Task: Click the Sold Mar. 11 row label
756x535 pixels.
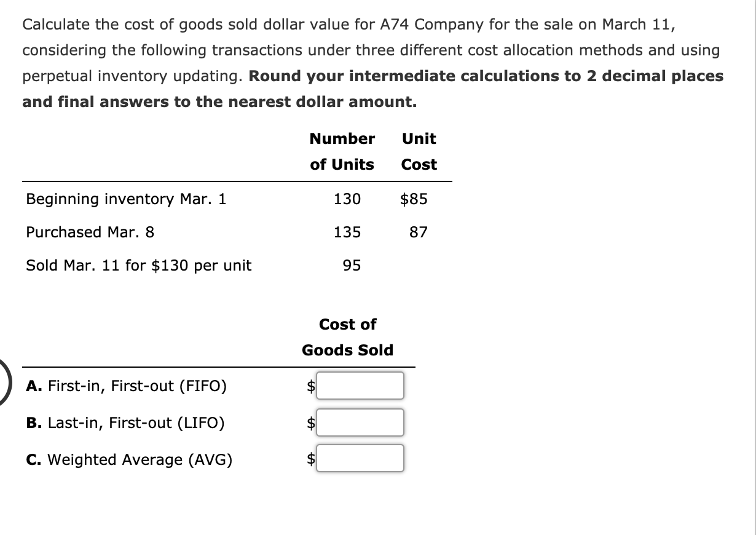Action: (x=138, y=265)
